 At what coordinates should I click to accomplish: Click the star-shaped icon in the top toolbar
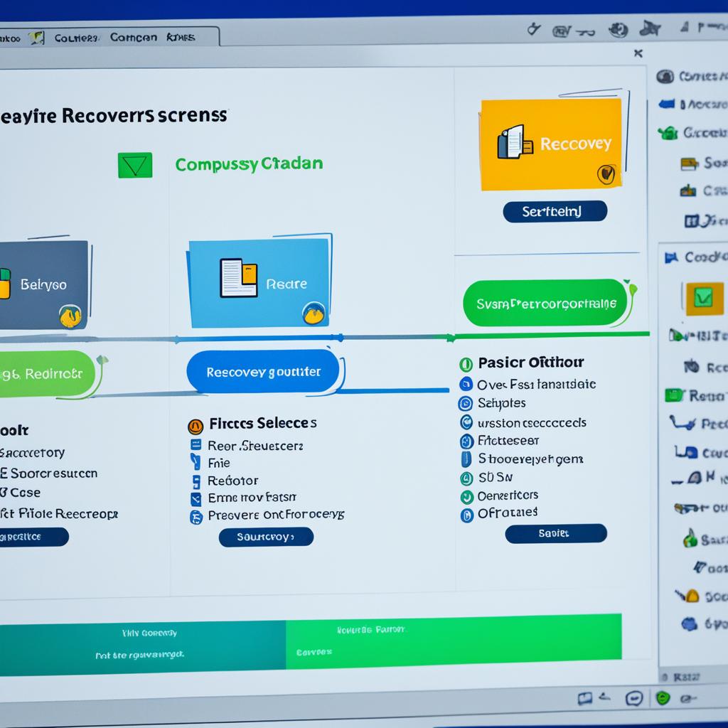pos(650,28)
